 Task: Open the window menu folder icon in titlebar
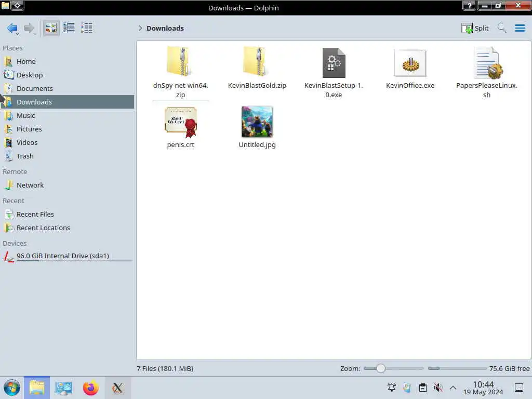point(5,5)
